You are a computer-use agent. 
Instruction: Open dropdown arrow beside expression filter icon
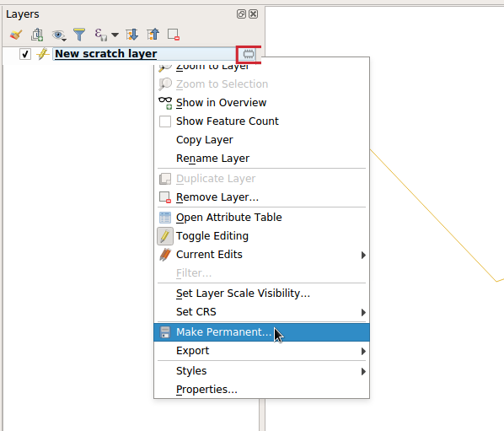tap(115, 35)
